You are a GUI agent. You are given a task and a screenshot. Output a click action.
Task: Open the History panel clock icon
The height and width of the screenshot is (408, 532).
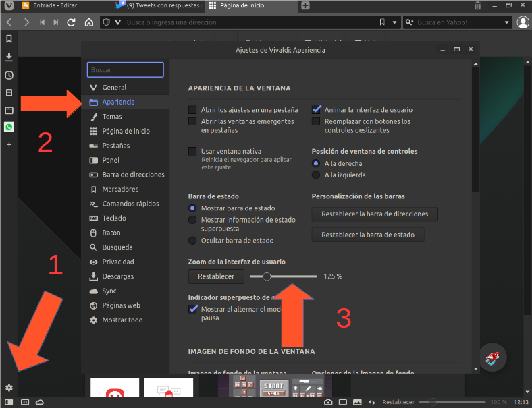tap(9, 76)
